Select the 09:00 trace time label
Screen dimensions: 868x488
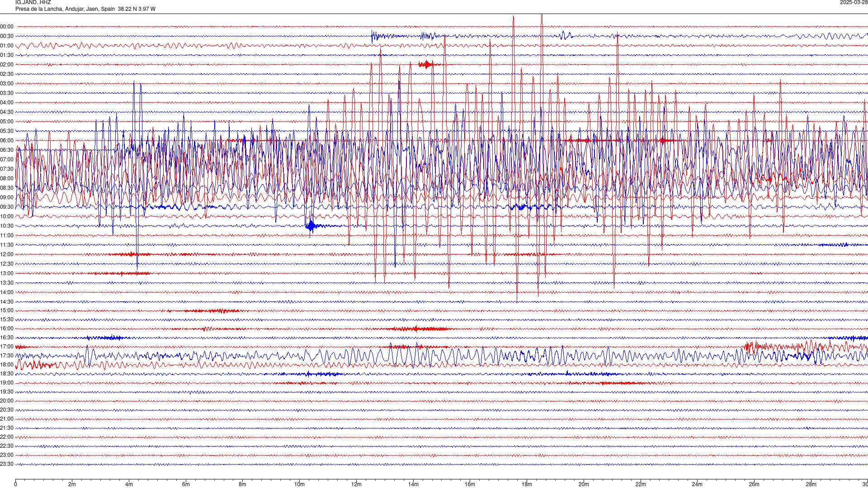(7, 197)
